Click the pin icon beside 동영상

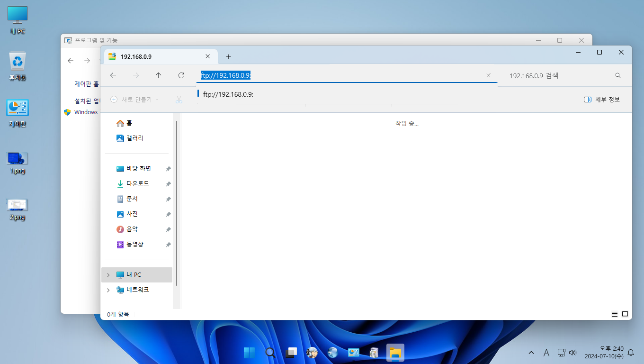click(x=168, y=245)
